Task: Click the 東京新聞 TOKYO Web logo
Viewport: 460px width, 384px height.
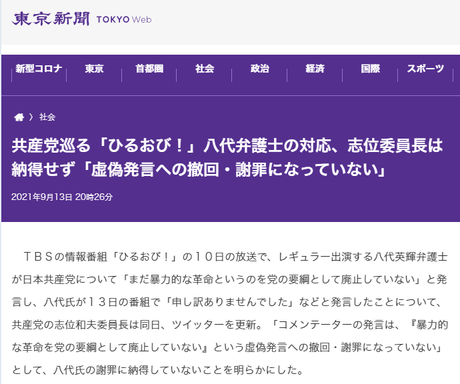Action: tap(82, 19)
